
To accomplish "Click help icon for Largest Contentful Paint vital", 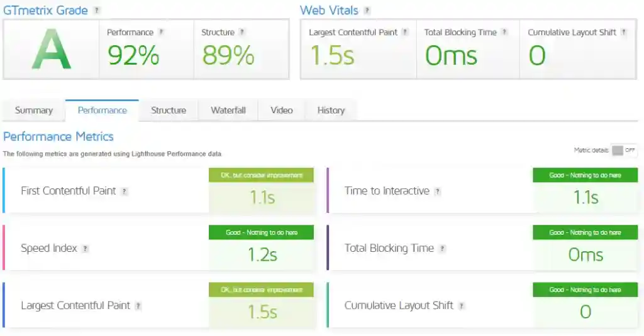I will pos(406,32).
